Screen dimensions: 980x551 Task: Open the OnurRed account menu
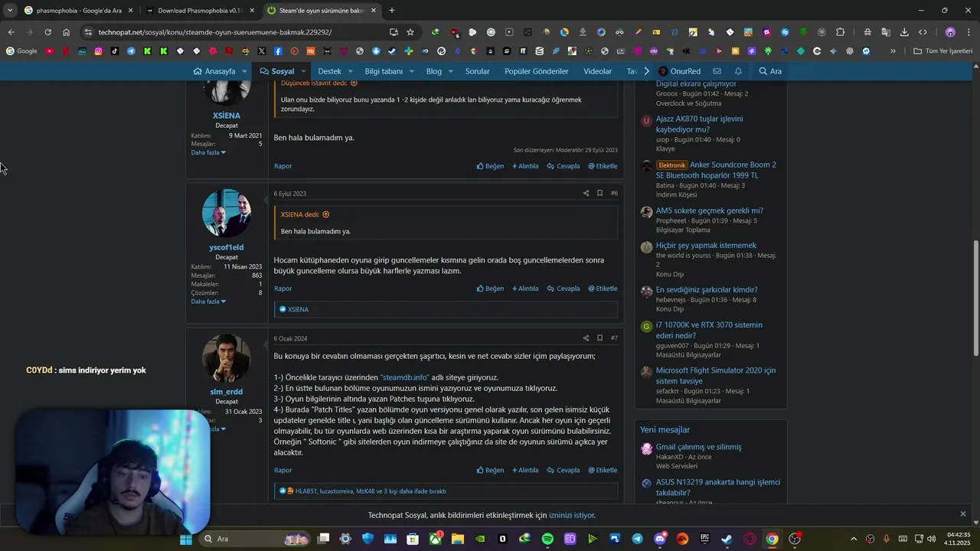680,71
